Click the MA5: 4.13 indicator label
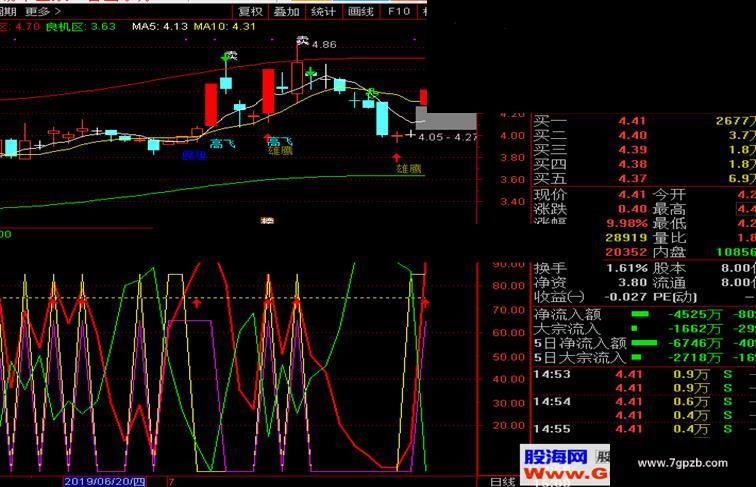756x487 pixels. point(160,27)
